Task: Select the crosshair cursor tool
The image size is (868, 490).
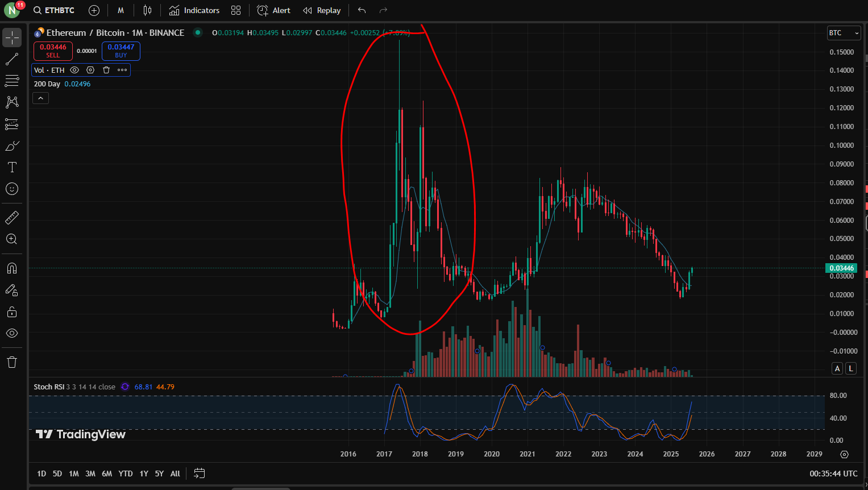Action: pyautogui.click(x=12, y=38)
